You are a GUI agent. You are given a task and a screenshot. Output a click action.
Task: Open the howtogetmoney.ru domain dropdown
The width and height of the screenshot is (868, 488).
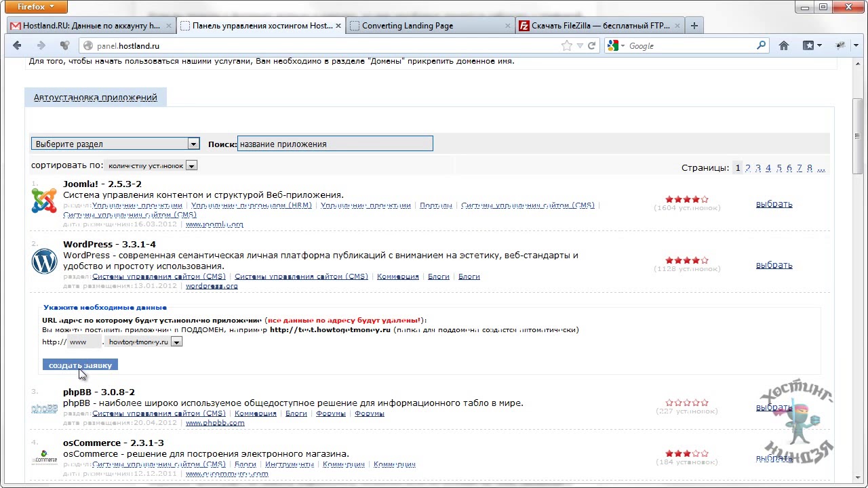[x=144, y=342]
